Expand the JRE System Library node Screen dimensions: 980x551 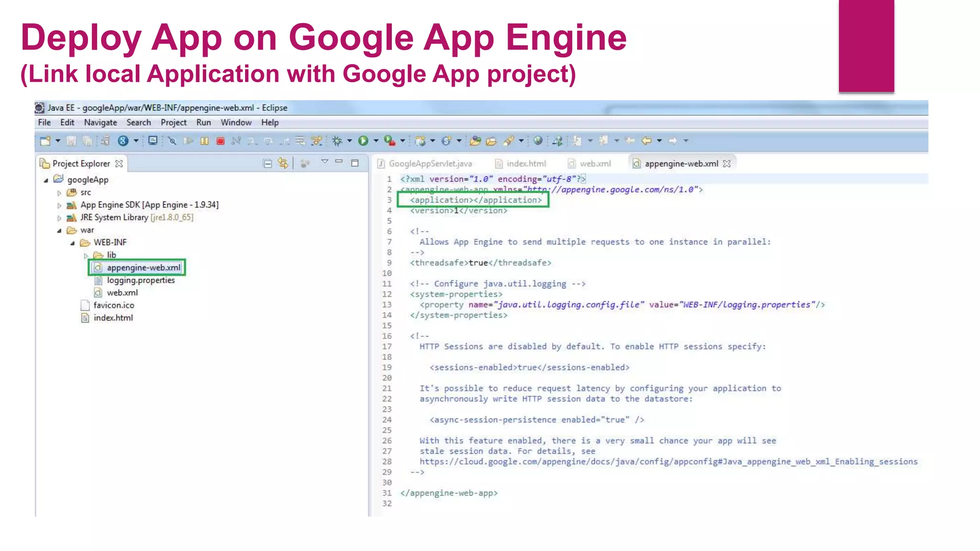59,218
